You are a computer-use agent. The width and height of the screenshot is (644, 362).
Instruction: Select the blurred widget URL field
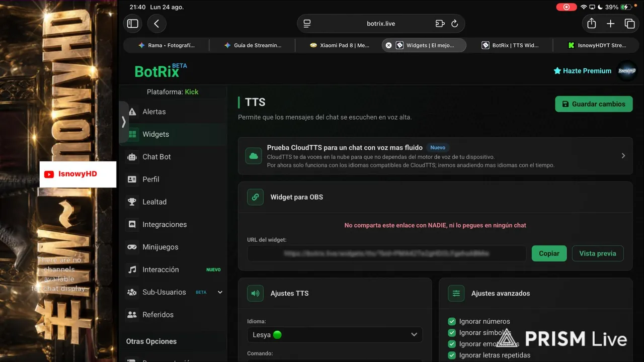386,253
